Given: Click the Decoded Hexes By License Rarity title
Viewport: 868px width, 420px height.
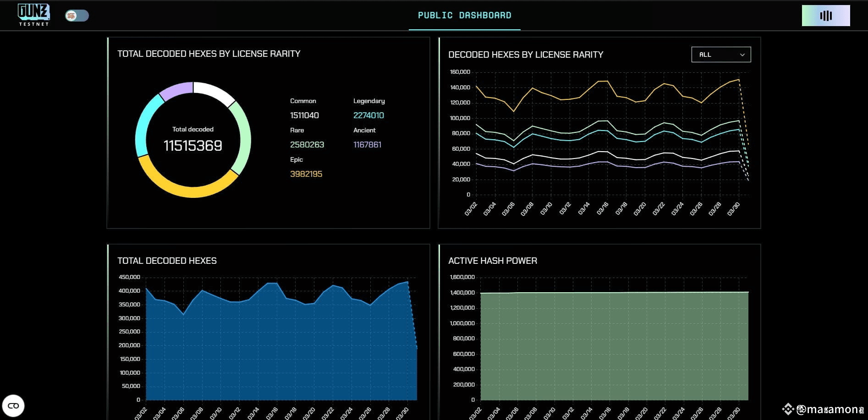Looking at the screenshot, I should tap(526, 55).
